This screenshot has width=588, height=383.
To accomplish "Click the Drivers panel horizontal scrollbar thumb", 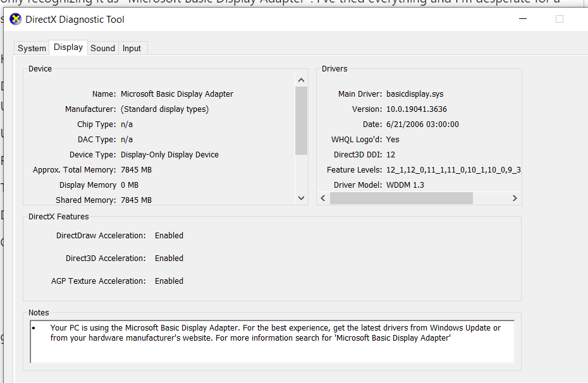I will [x=401, y=198].
